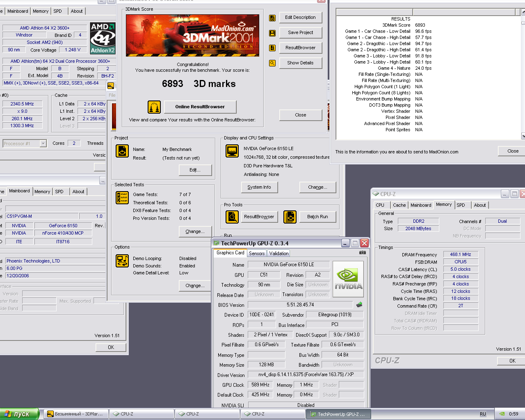Open the Validation tab in GPU-Z
The height and width of the screenshot is (420, 525).
[279, 253]
